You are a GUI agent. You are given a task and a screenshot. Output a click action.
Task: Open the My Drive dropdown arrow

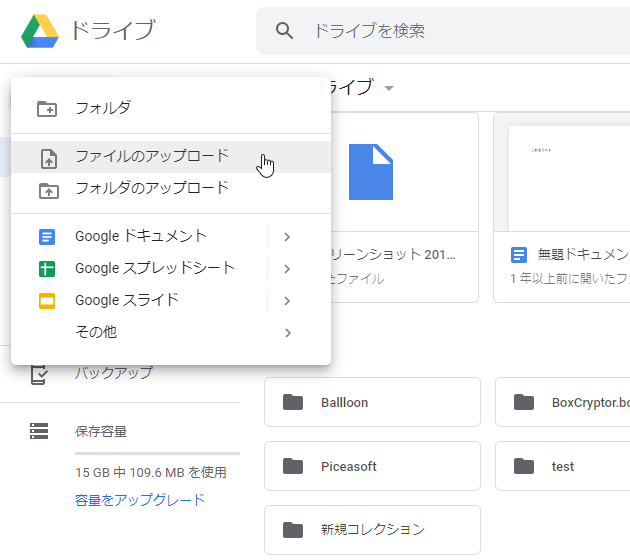click(x=389, y=88)
